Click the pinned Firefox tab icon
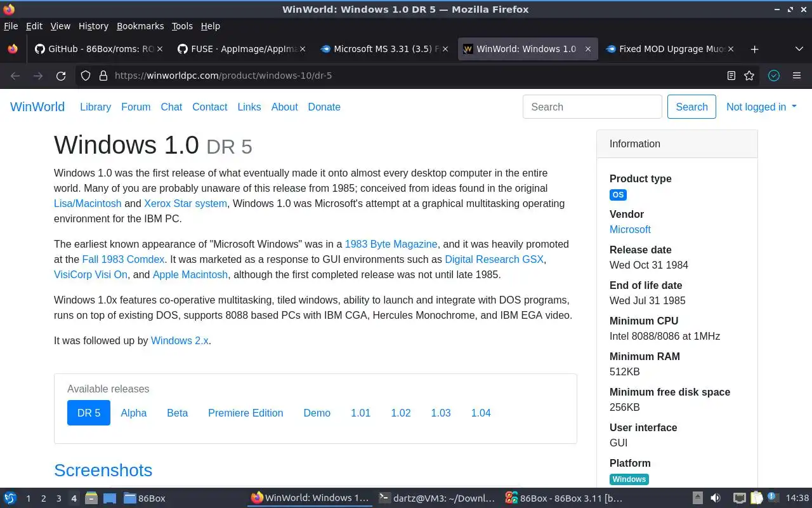The width and height of the screenshot is (812, 508). coord(13,49)
